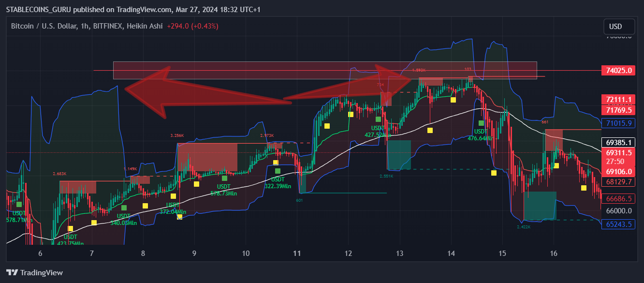The image size is (644, 283).
Task: Click the 661 volume label
Action: 545,122
